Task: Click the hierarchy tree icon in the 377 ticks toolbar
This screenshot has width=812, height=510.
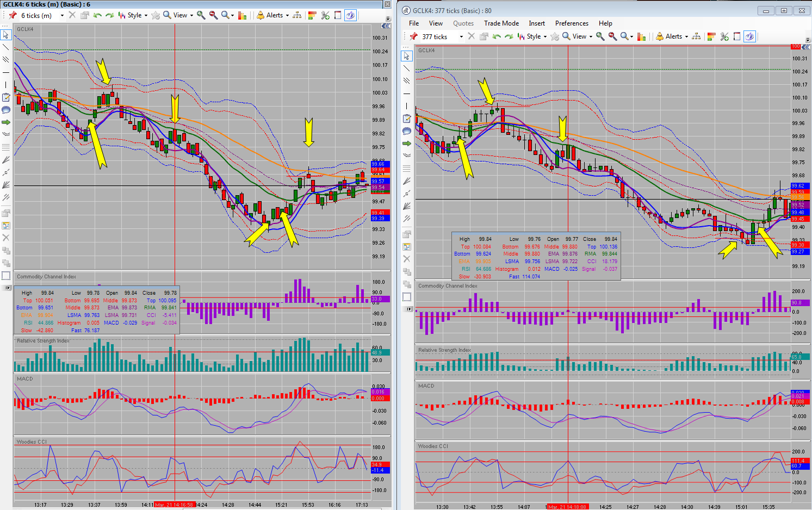Action: [696, 36]
